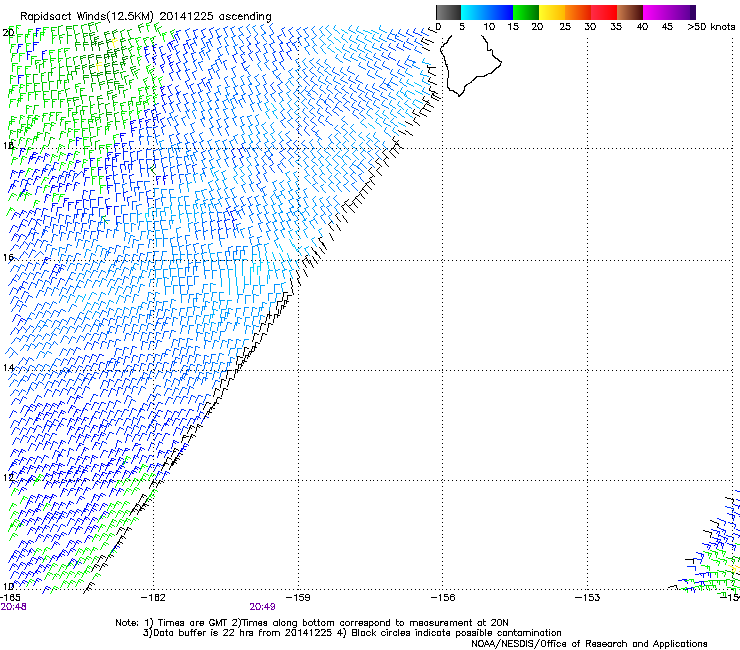Click the magenta 40-45 knots legend swatch
740x650 pixels.
point(656,12)
